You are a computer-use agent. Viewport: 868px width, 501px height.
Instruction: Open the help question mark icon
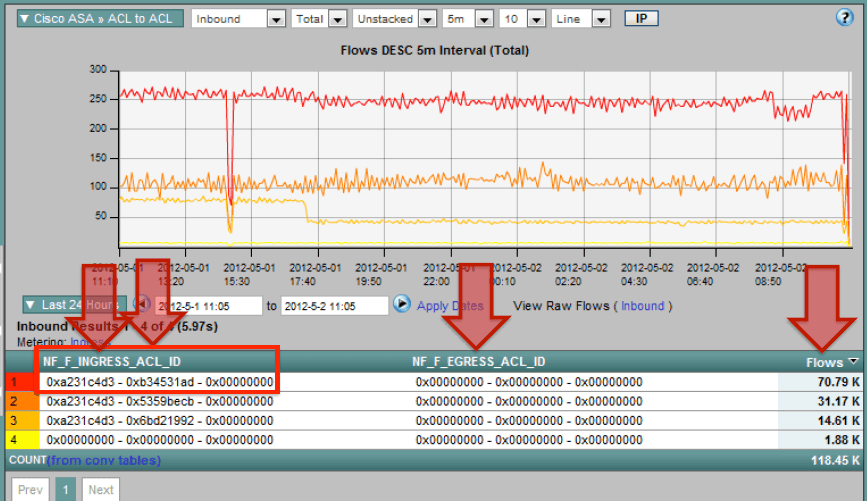pyautogui.click(x=844, y=18)
